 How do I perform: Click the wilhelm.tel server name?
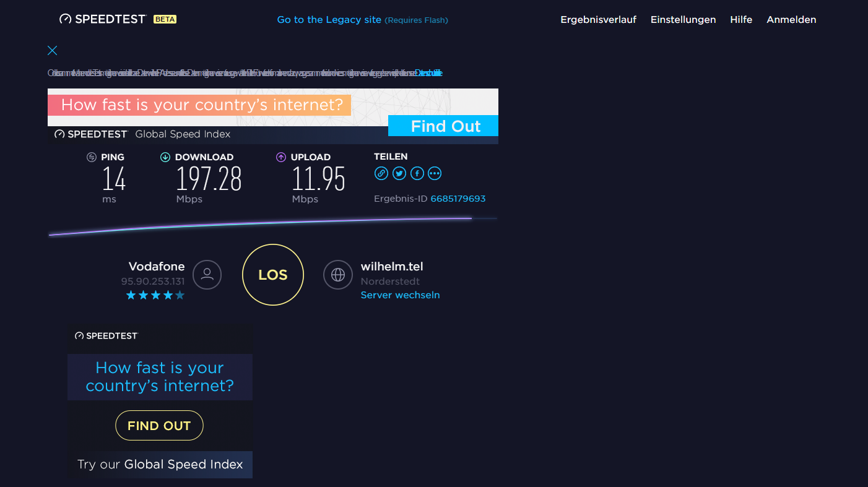click(x=392, y=267)
